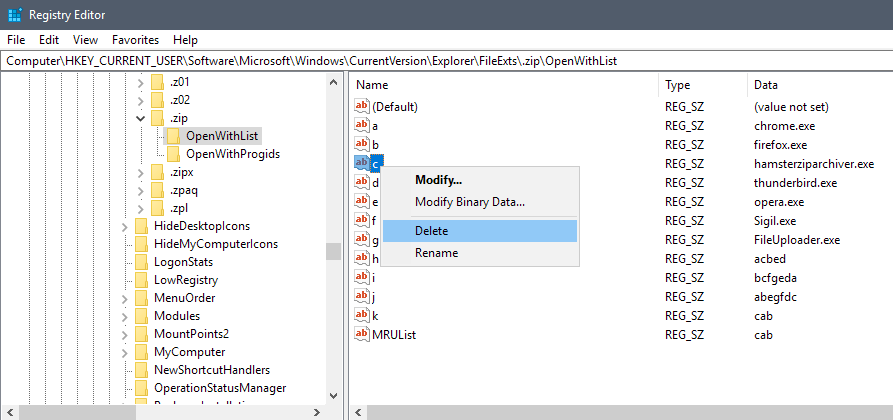Viewport: 893px width, 420px height.
Task: Click the Registry Editor app icon in title bar
Action: pyautogui.click(x=15, y=15)
